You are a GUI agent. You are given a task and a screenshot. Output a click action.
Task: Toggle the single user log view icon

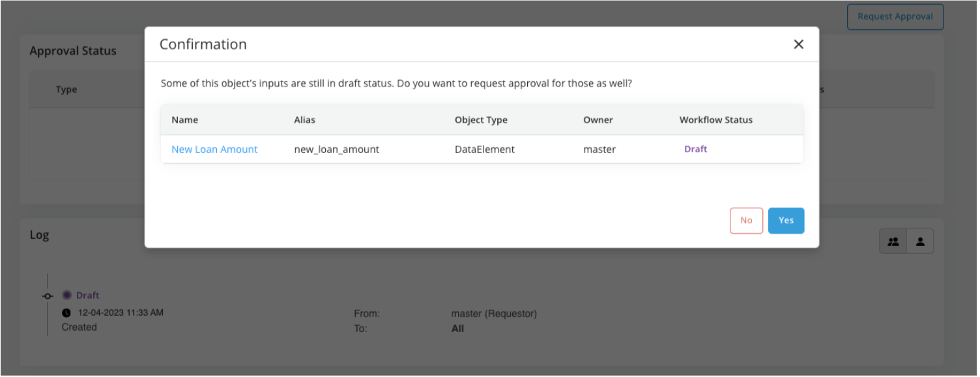tap(920, 242)
